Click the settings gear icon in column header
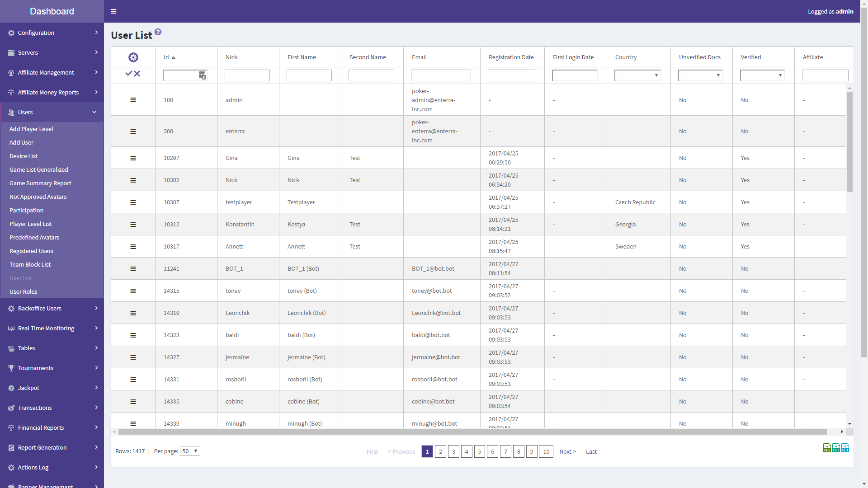Viewport: 868px width, 488px height. [x=133, y=57]
